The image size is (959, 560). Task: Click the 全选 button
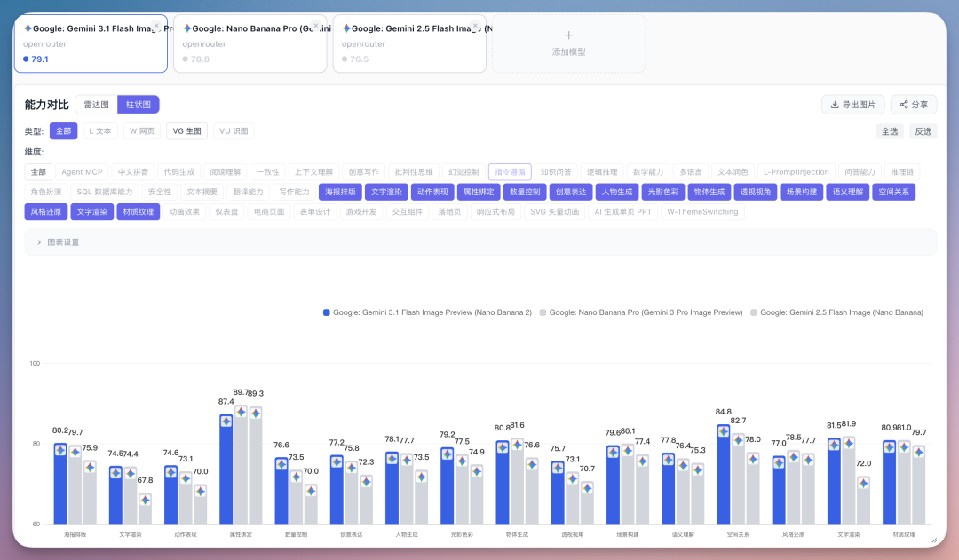point(889,131)
